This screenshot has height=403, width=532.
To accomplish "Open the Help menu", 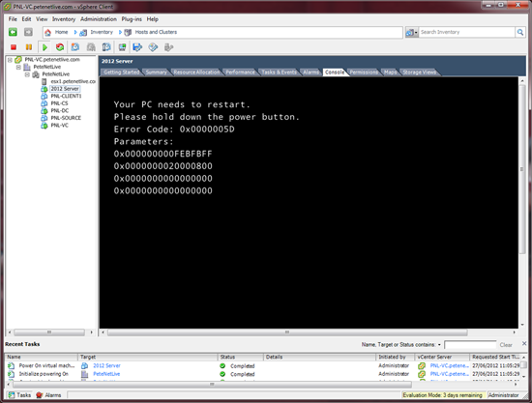I will tap(152, 19).
